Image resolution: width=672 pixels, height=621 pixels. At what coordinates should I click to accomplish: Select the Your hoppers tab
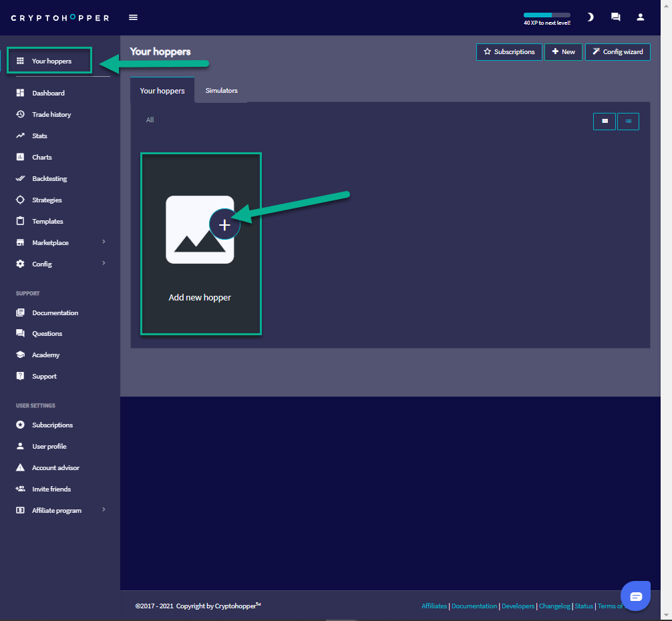point(162,91)
